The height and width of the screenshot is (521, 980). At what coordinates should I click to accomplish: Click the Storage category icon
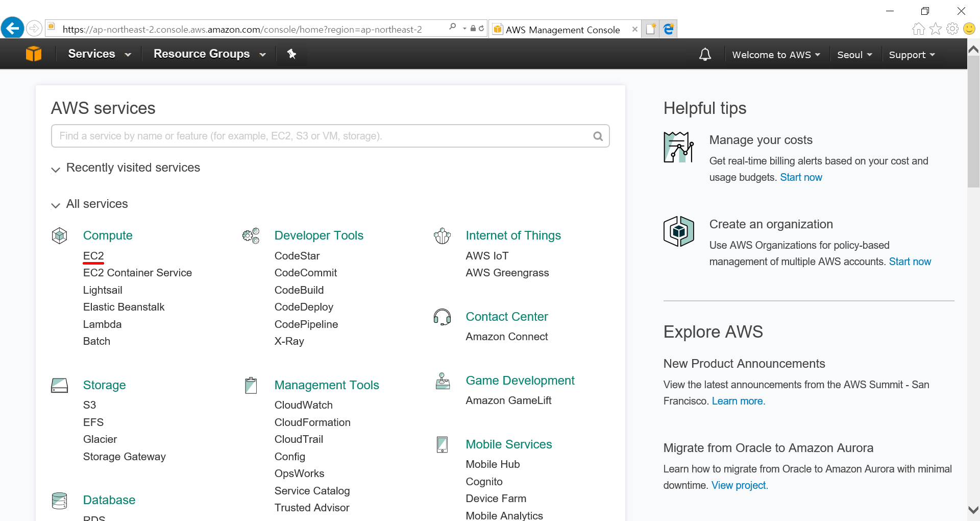(x=60, y=385)
